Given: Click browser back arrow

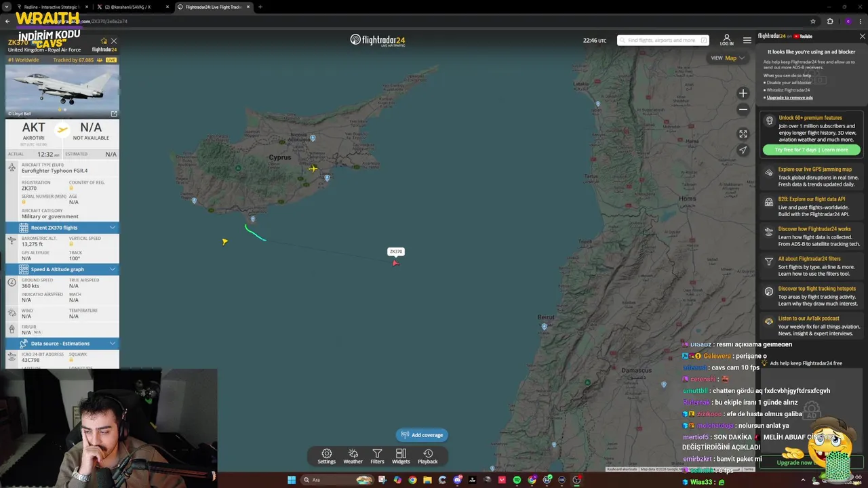Looking at the screenshot, I should coord(7,21).
